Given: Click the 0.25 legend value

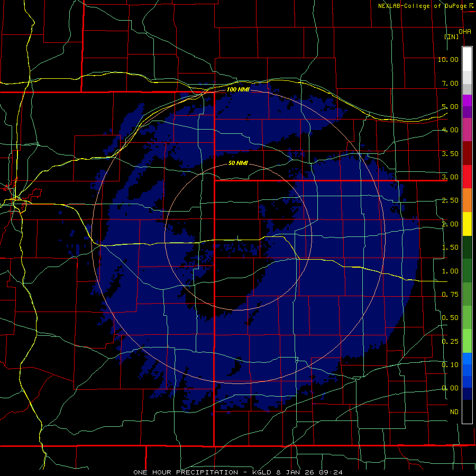Looking at the screenshot, I should click(x=450, y=342).
